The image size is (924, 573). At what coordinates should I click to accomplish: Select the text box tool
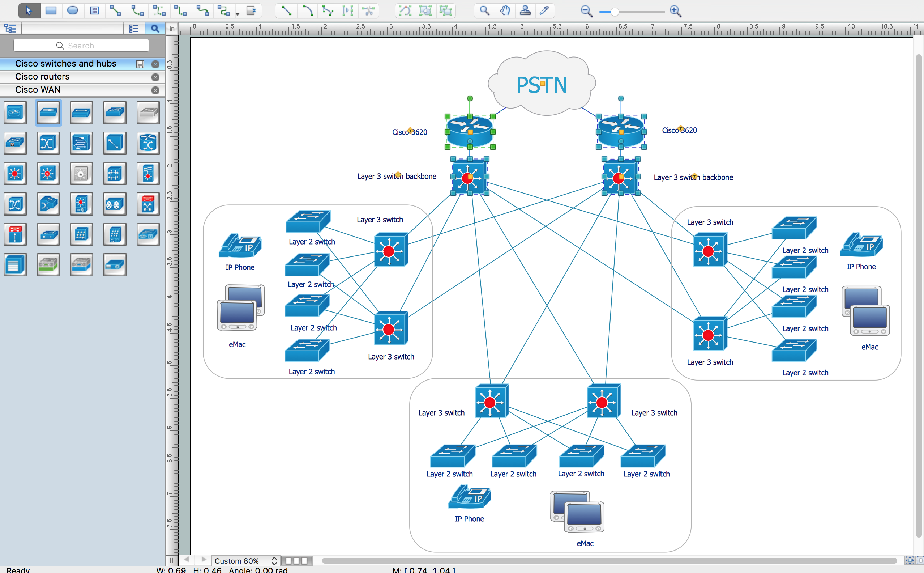click(x=95, y=10)
